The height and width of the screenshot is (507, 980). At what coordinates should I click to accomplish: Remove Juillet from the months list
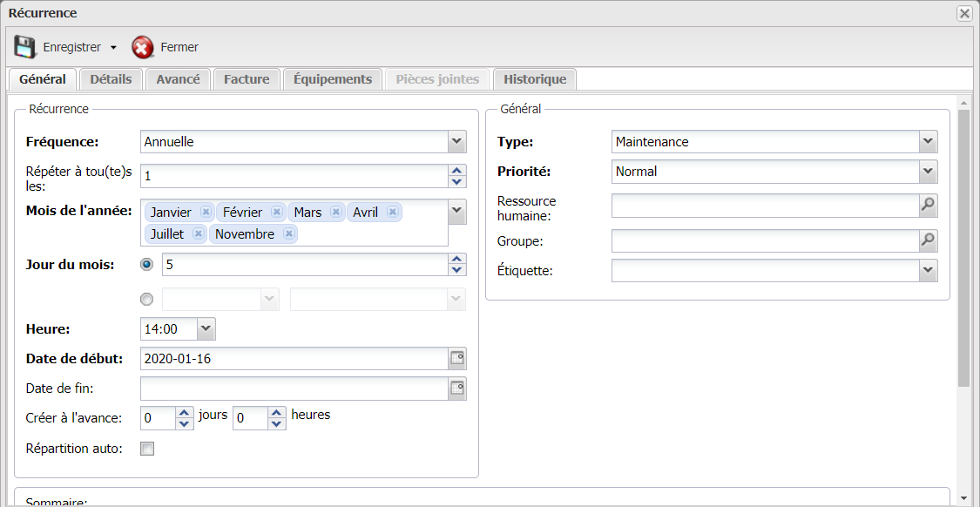[198, 233]
